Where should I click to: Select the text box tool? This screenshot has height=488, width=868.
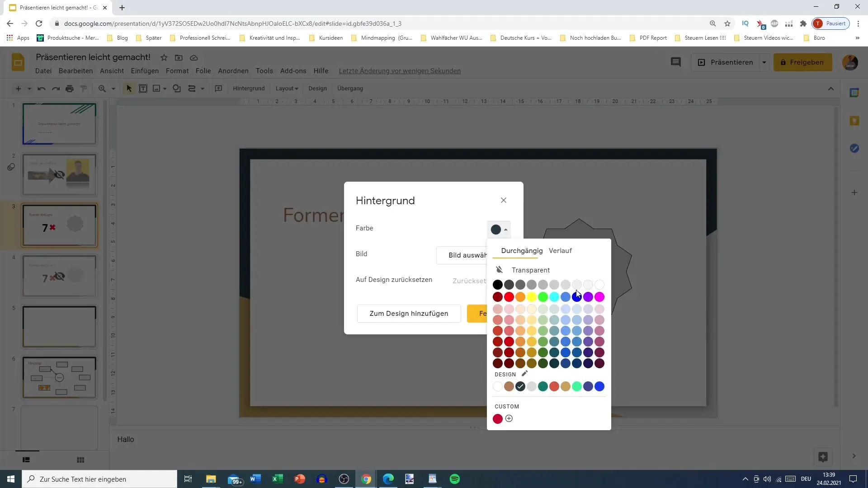[143, 89]
